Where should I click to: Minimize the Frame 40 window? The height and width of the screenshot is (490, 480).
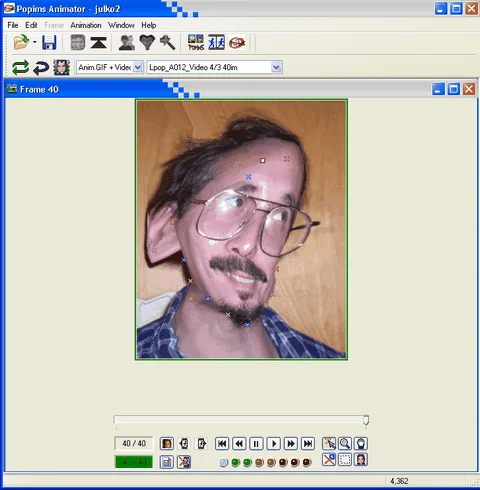tap(438, 89)
